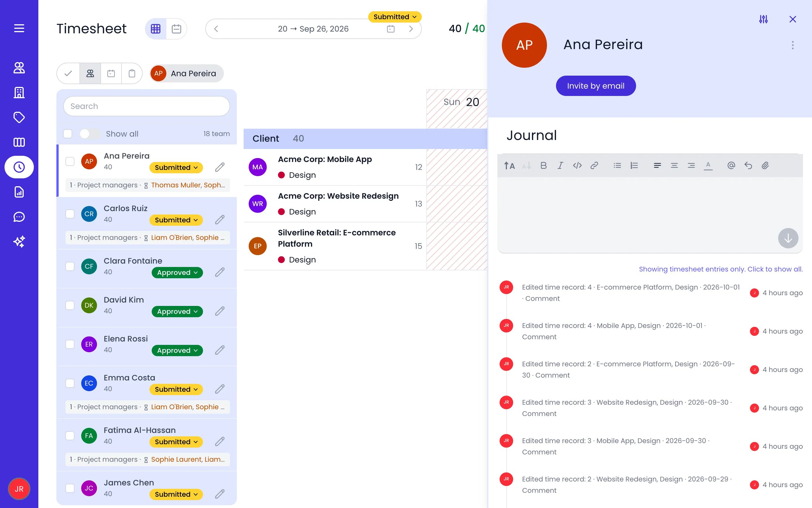
Task: Mention someone with @ icon
Action: 731,165
